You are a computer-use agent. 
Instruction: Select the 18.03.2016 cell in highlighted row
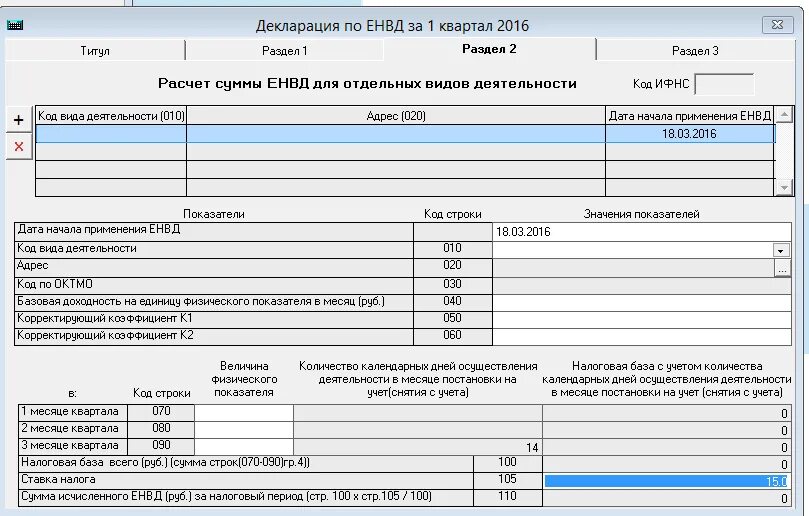click(x=689, y=134)
